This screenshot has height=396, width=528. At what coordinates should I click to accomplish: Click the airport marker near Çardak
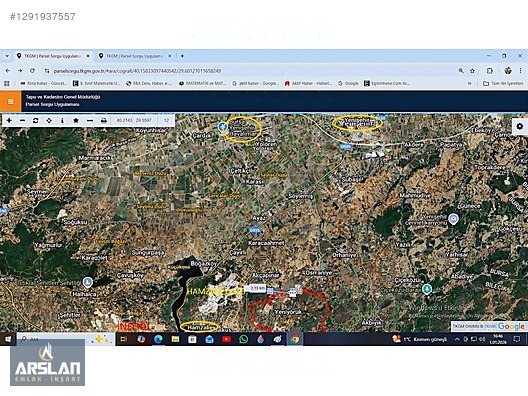click(x=222, y=127)
